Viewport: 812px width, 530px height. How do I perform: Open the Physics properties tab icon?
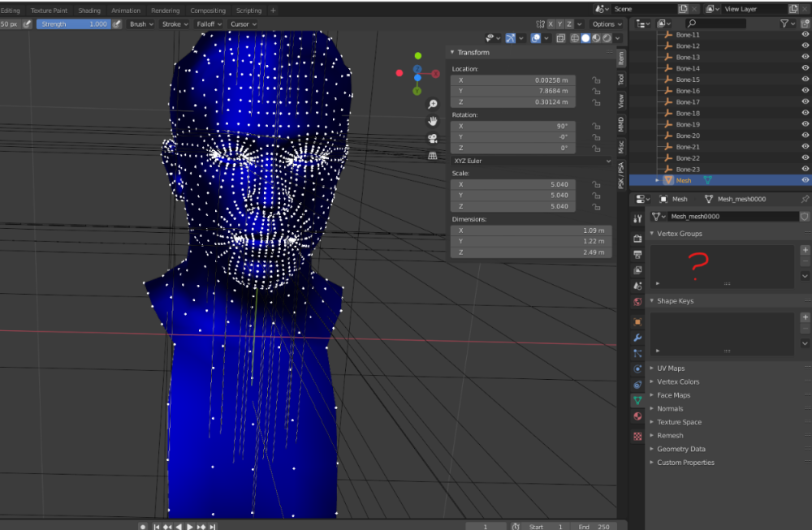[637, 368]
